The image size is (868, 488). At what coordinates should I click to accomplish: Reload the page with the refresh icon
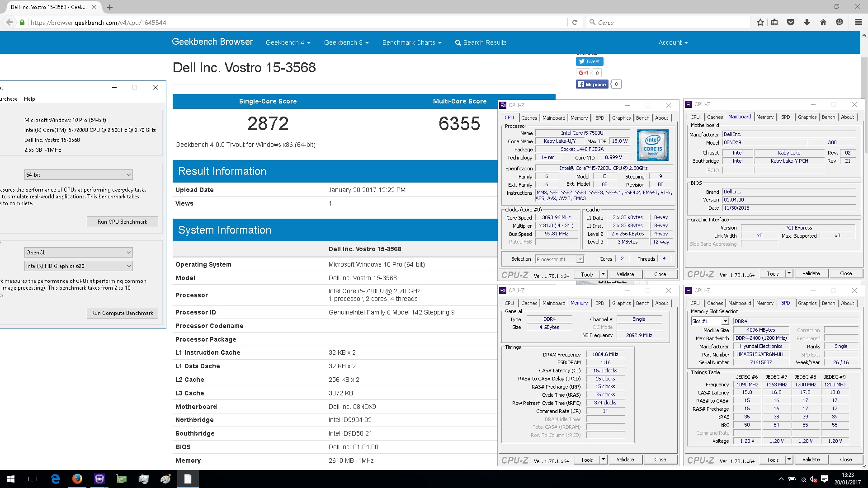point(575,22)
